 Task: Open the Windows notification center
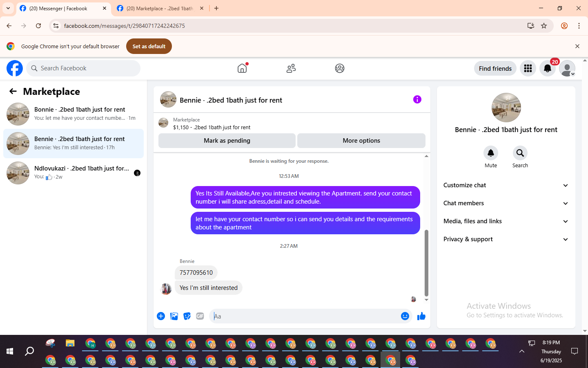575,351
